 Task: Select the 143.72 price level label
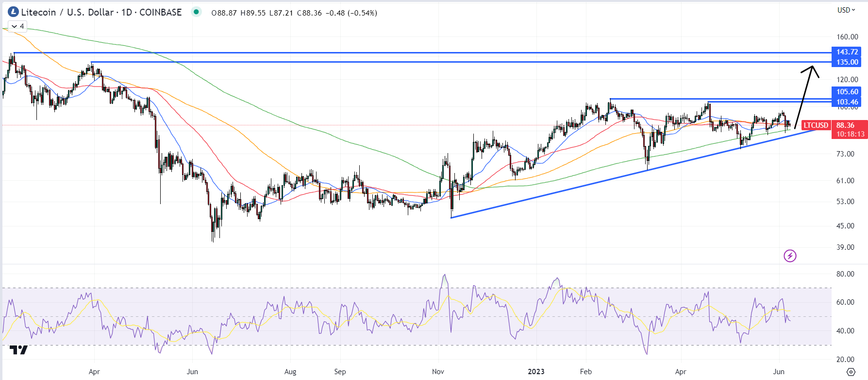(x=847, y=52)
